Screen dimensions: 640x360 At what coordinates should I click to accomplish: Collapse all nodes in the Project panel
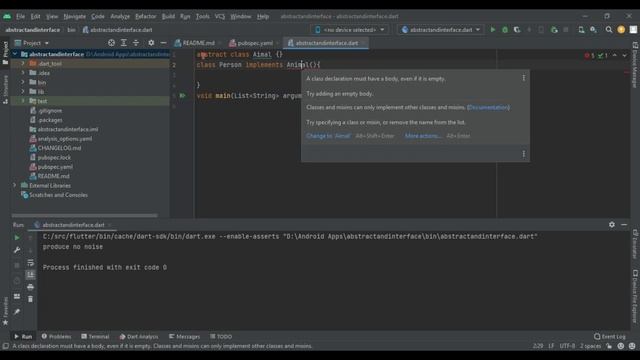point(136,43)
